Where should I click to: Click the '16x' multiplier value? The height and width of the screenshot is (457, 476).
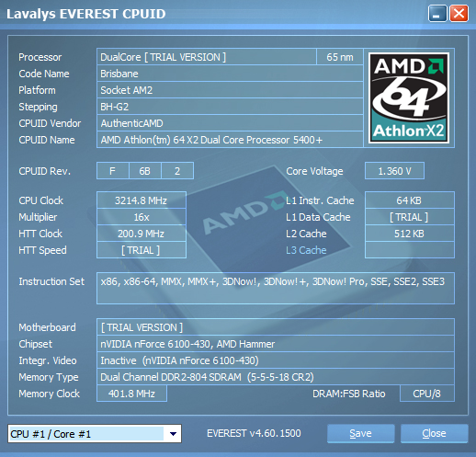pyautogui.click(x=142, y=217)
